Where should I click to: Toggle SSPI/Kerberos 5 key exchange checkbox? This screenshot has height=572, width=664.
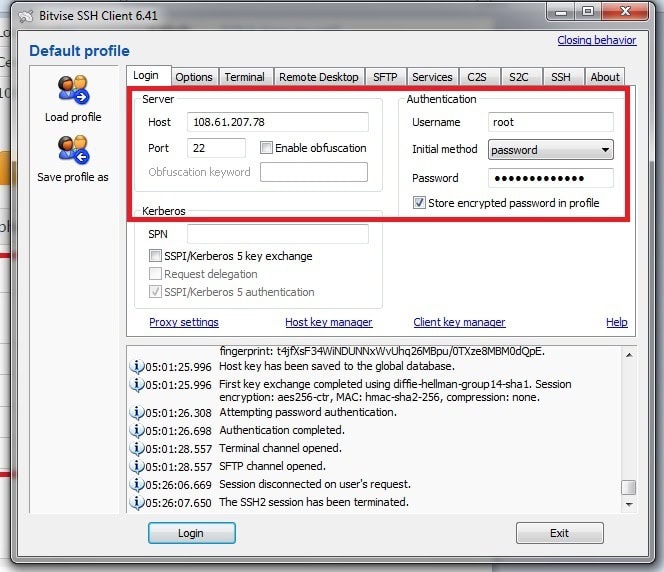[155, 256]
